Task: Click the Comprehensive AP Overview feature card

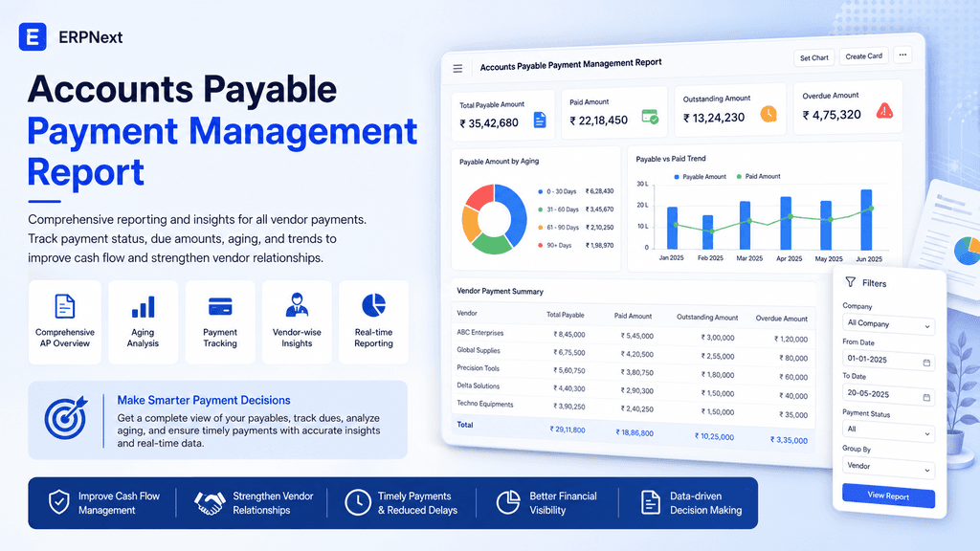Action: pos(65,322)
